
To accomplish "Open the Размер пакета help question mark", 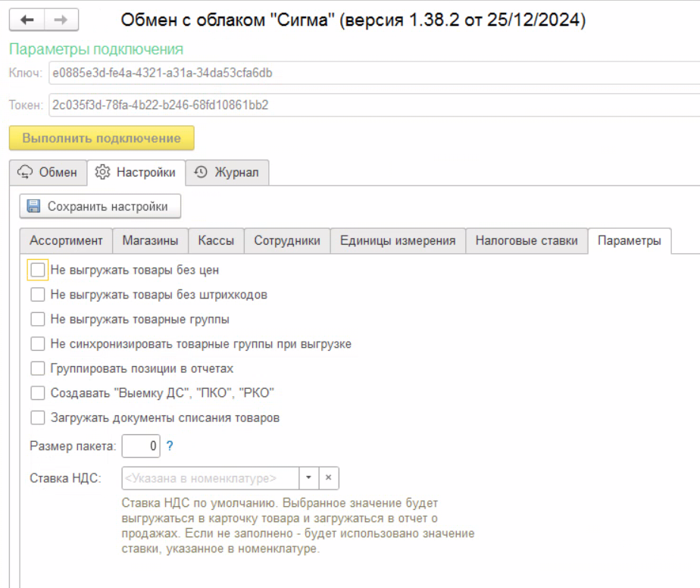I will (x=170, y=446).
